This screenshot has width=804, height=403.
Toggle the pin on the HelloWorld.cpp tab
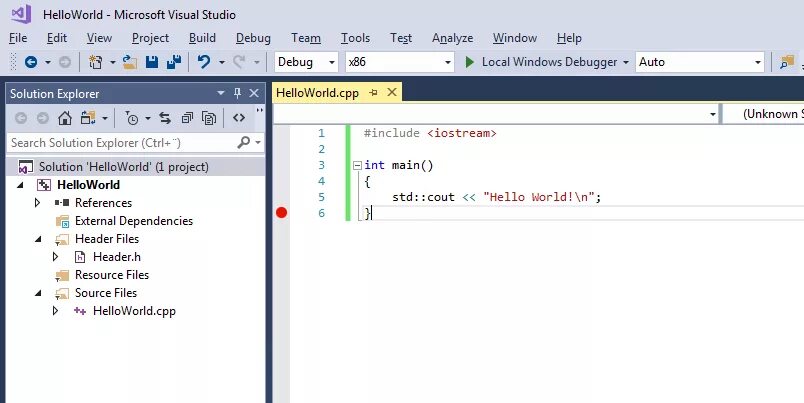(373, 93)
